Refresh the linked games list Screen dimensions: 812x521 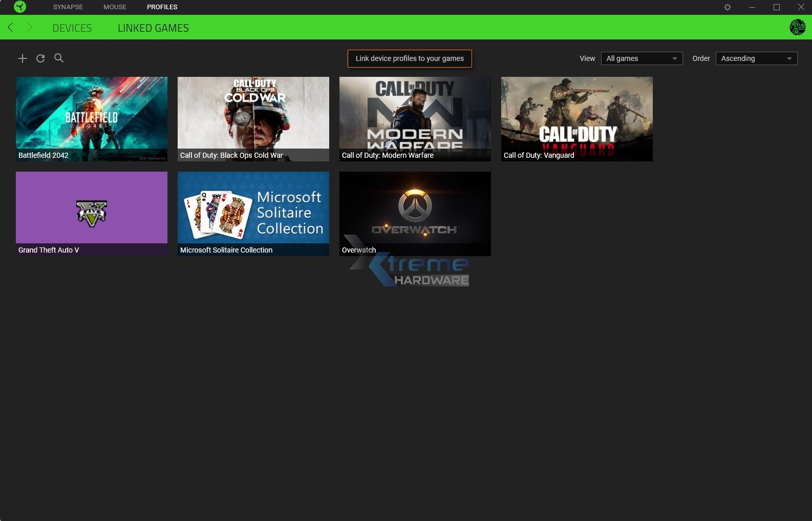pyautogui.click(x=40, y=58)
